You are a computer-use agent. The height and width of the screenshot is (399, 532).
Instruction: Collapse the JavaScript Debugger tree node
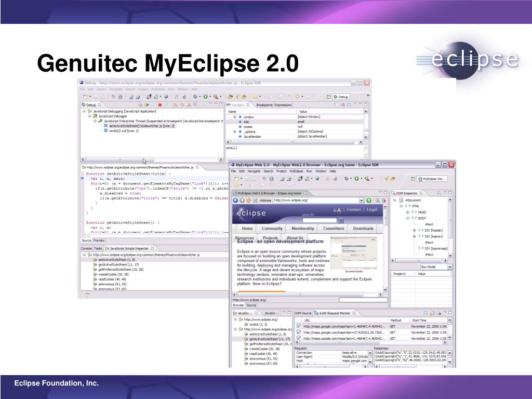[x=89, y=116]
